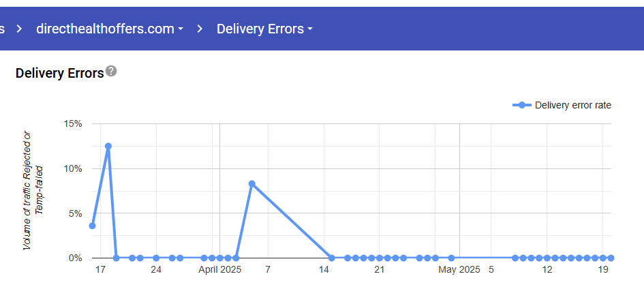Click the caret arrow after directhealthoffers.com

(x=181, y=30)
